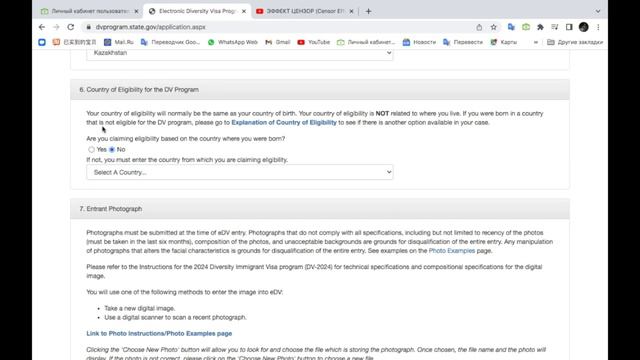Image resolution: width=640 pixels, height=360 pixels.
Task: Open the YouTube bookmark
Action: (313, 42)
